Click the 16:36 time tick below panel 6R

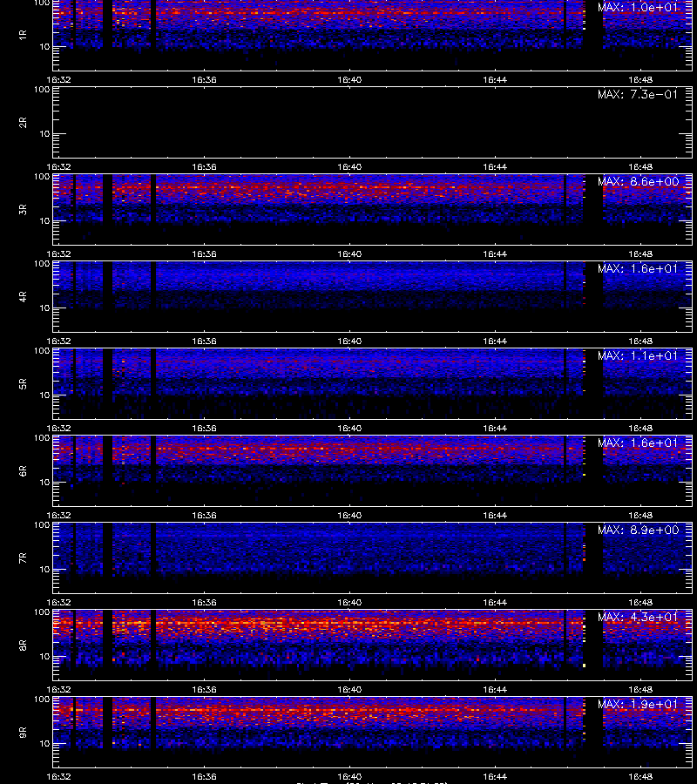pyautogui.click(x=204, y=515)
